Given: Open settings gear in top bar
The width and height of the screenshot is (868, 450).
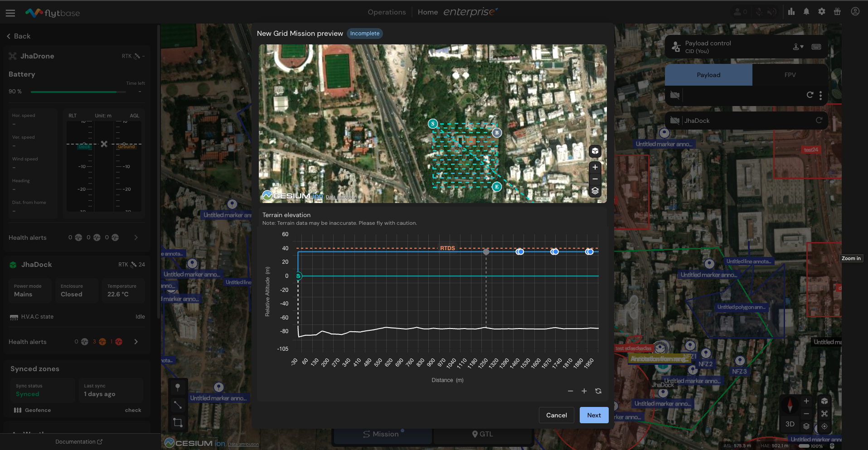Looking at the screenshot, I should (x=822, y=12).
